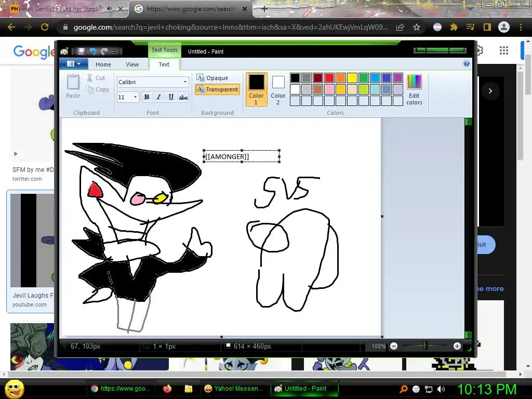
Task: Switch to the Home ribbon tab
Action: tap(103, 64)
